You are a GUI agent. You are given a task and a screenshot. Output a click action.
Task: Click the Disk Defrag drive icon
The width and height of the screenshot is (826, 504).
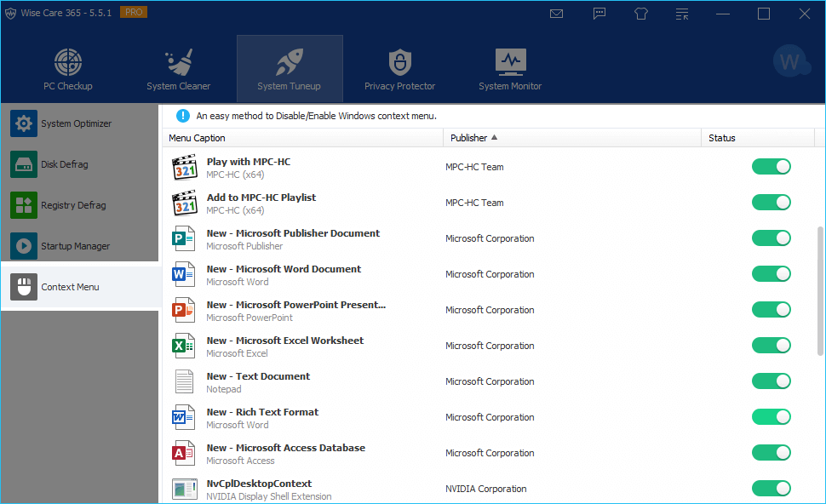(x=24, y=164)
